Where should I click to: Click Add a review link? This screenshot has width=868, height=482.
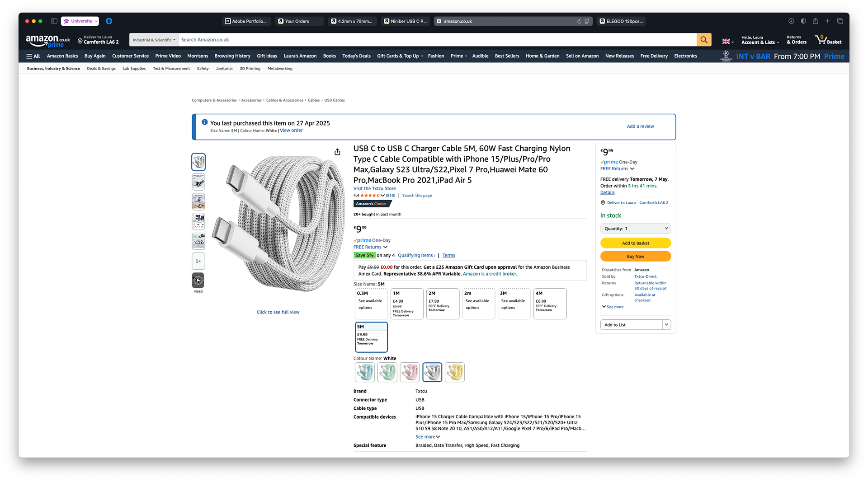(x=640, y=126)
